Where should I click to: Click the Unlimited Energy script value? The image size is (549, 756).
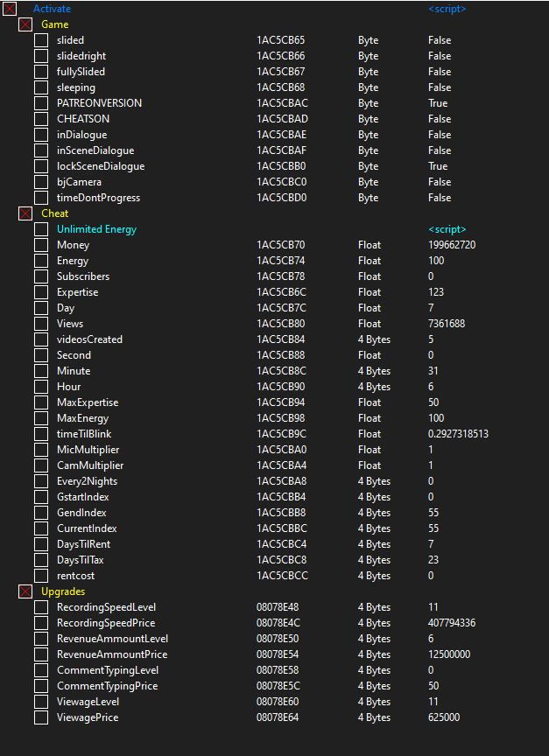click(x=447, y=229)
